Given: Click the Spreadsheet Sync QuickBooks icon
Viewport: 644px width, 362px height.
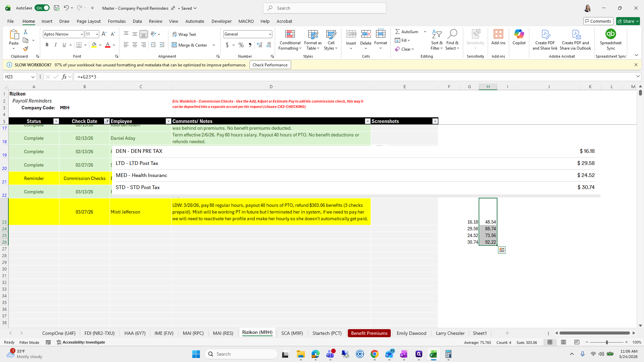Looking at the screenshot, I should [610, 34].
